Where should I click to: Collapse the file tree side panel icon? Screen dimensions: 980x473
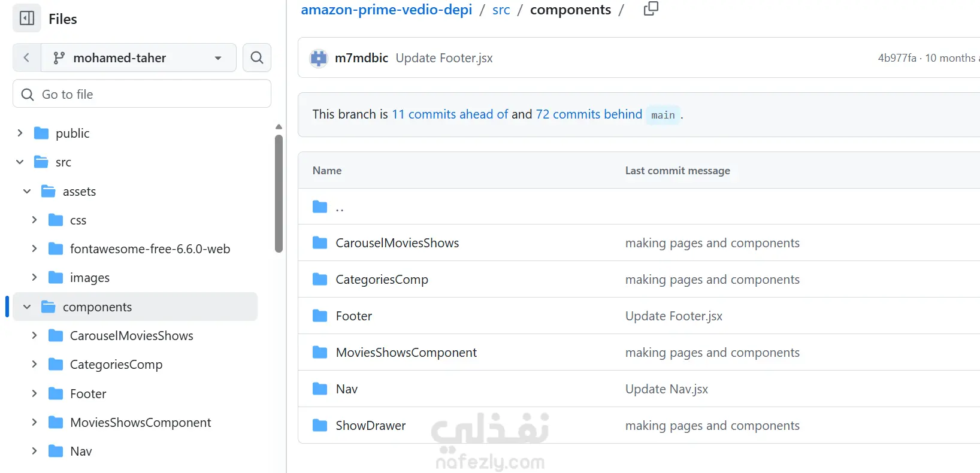27,19
